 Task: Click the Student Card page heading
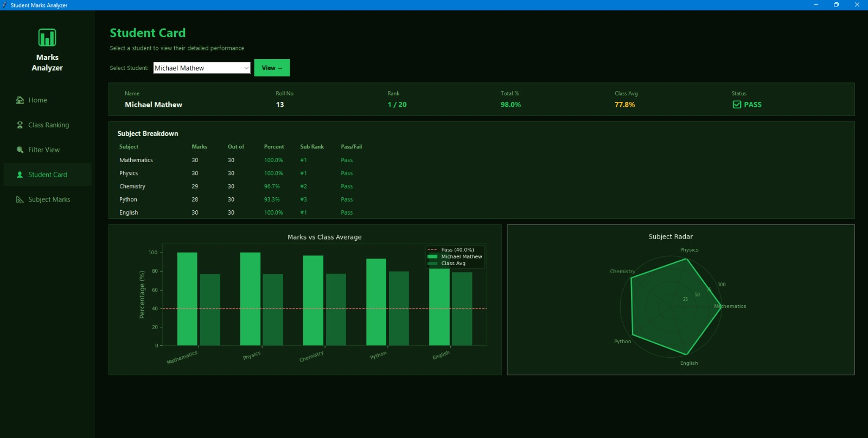tap(148, 33)
